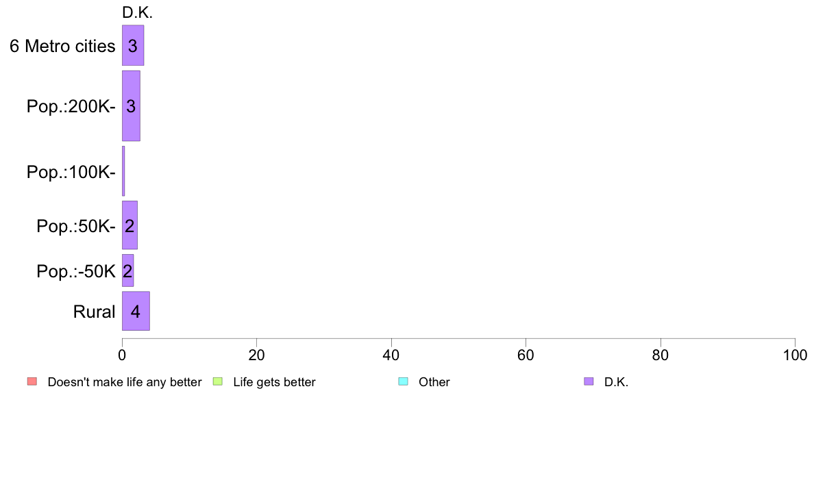Viewport: 814px width, 504px height.
Task: Click the red 'Doesn't make life any better' legend swatch
Action: [x=32, y=381]
